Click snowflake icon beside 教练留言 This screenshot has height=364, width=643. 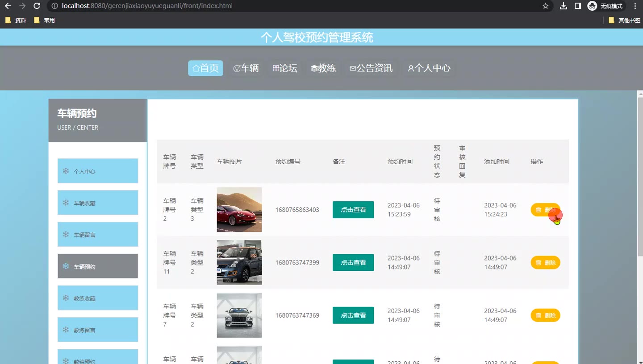[66, 330]
